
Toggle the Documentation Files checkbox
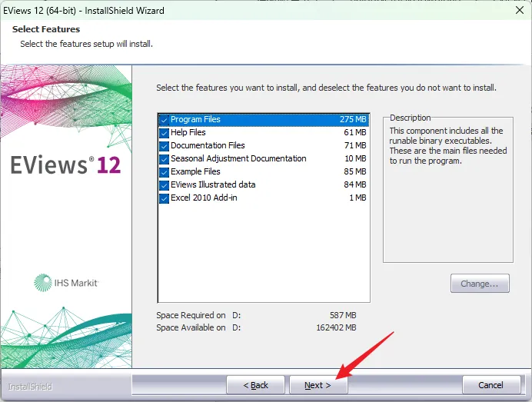coord(164,146)
